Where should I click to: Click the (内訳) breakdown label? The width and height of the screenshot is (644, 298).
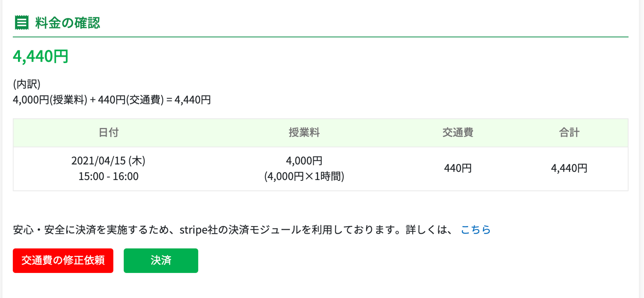(x=27, y=84)
